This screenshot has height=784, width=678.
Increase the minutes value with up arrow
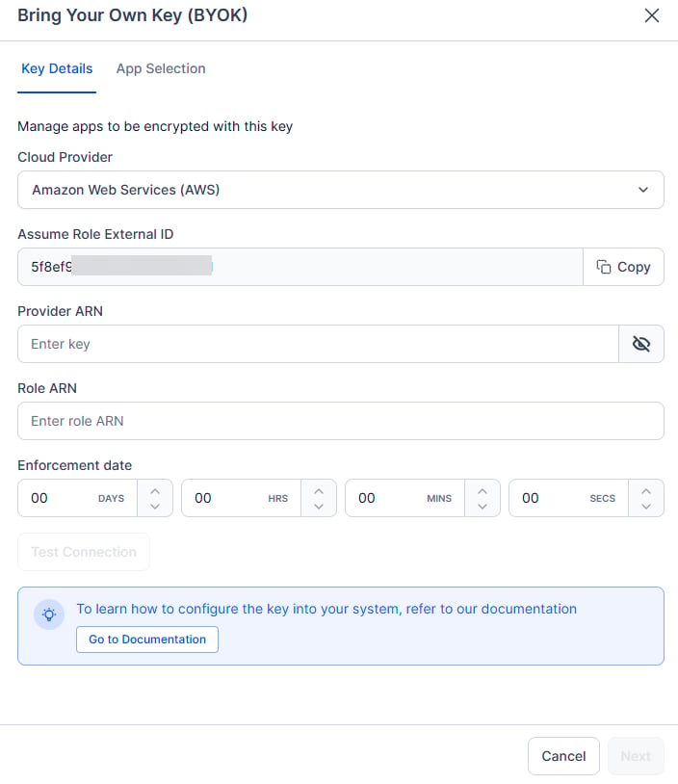tap(482, 491)
